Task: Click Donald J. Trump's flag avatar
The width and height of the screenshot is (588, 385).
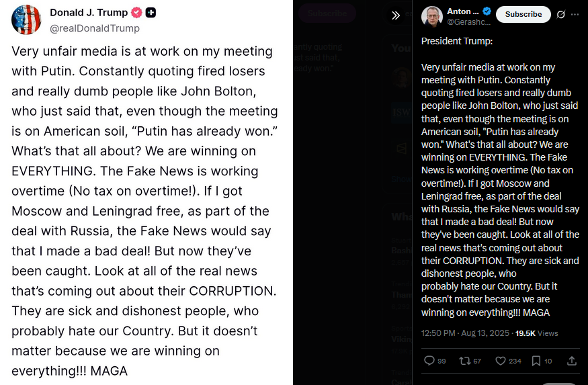Action: point(26,19)
